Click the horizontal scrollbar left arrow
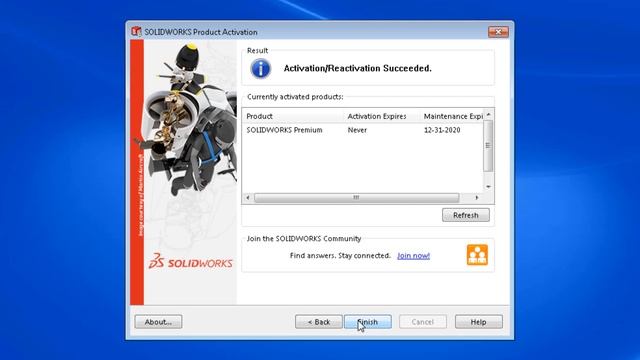The width and height of the screenshot is (640, 360). click(248, 198)
